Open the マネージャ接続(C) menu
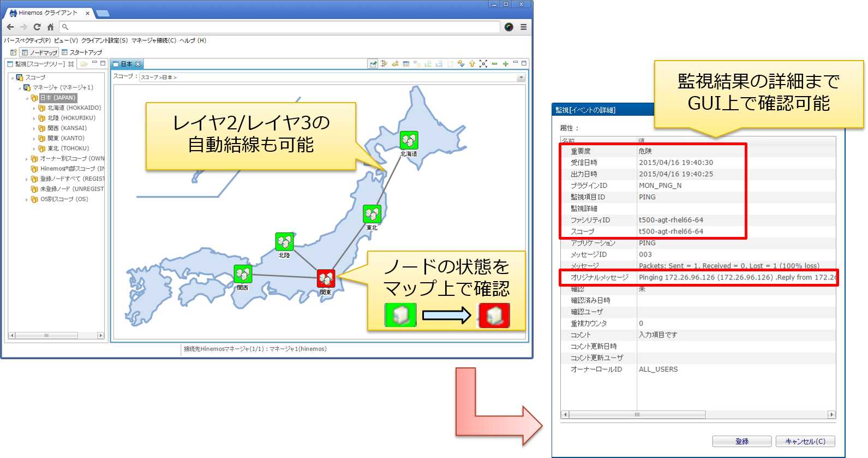Viewport: 868px width, 458px height. (154, 40)
